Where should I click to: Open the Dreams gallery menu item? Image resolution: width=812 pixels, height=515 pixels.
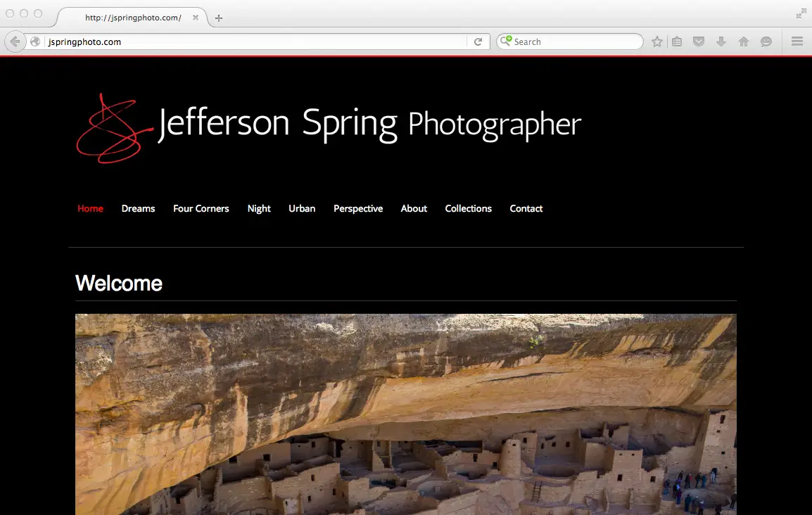(138, 209)
